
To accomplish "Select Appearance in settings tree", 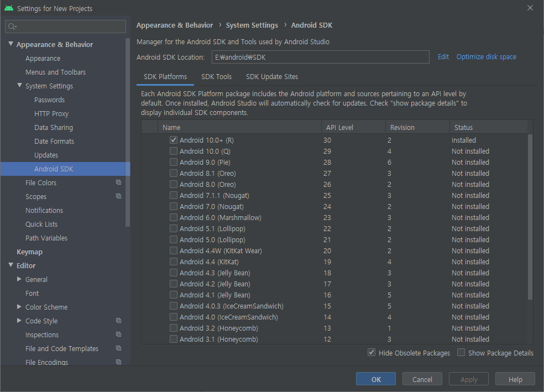I will 43,58.
